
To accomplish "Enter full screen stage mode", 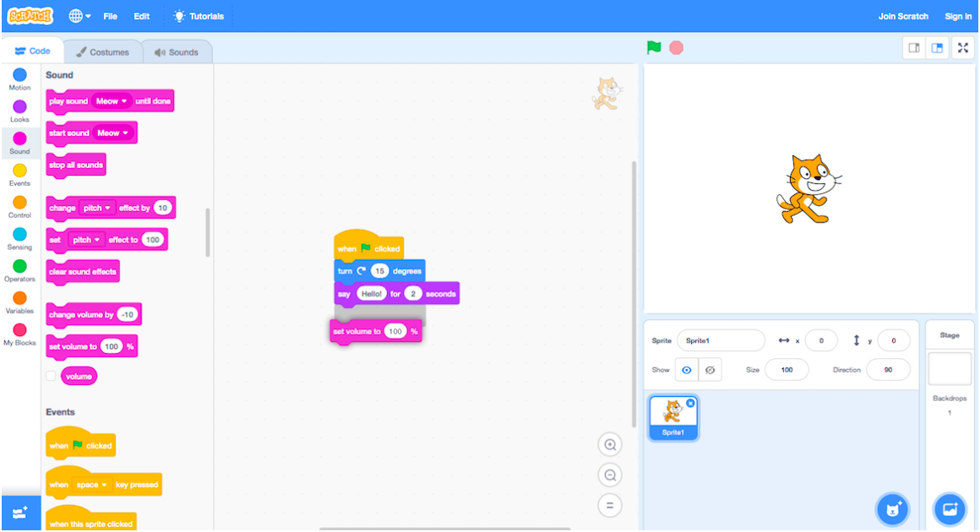I will pyautogui.click(x=963, y=48).
